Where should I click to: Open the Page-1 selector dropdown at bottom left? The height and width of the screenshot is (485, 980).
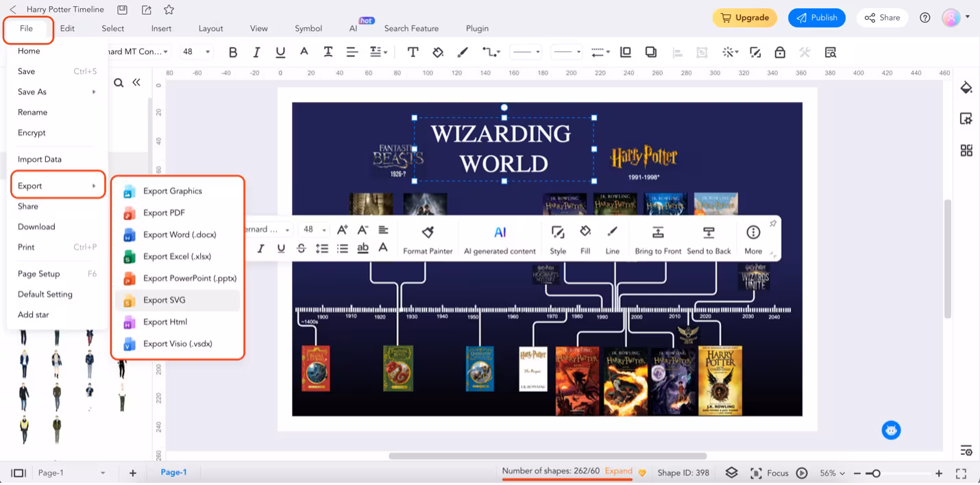[71, 473]
